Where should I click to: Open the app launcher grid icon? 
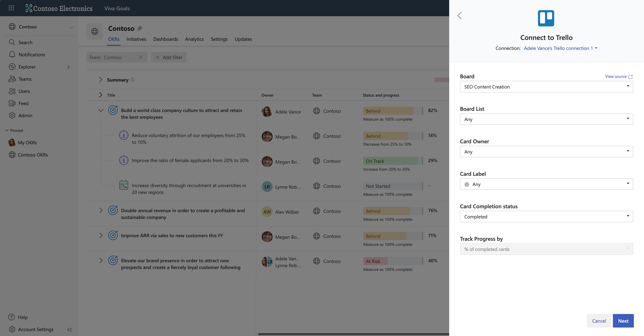coord(11,8)
